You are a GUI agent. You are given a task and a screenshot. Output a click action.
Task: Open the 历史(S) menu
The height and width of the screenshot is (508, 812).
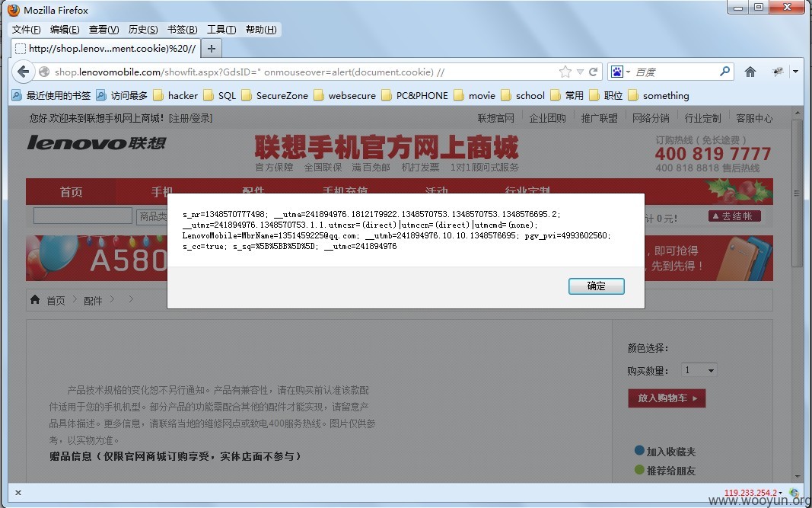tap(143, 30)
